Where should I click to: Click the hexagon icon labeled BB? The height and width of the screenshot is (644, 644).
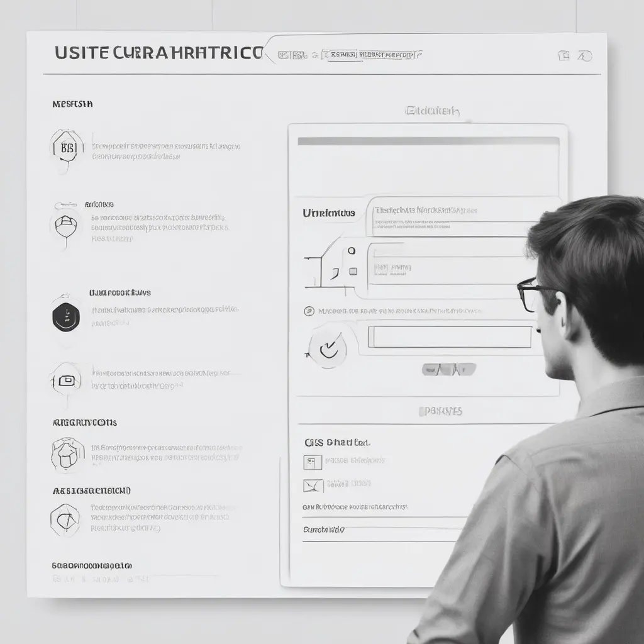(65, 149)
